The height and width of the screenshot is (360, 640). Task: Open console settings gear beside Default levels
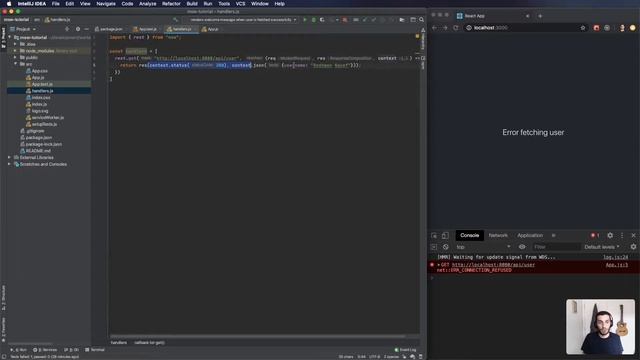633,247
